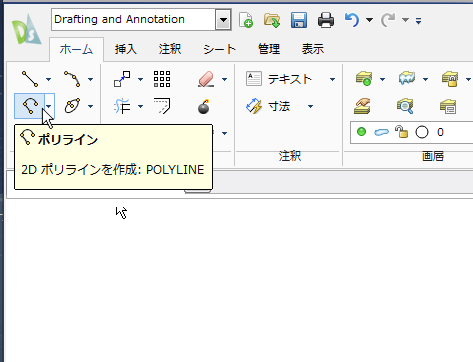Expand the 寸法 dropdown arrow
The height and width of the screenshot is (362, 473).
click(310, 106)
